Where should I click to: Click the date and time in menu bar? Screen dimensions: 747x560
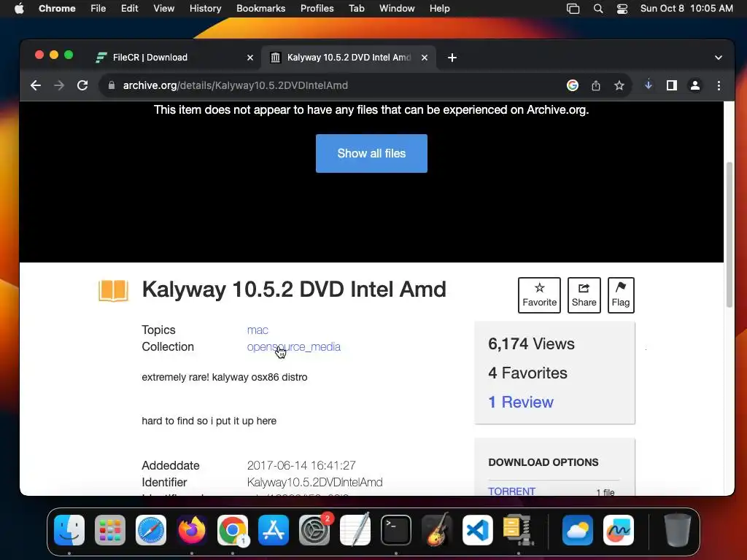pos(686,9)
